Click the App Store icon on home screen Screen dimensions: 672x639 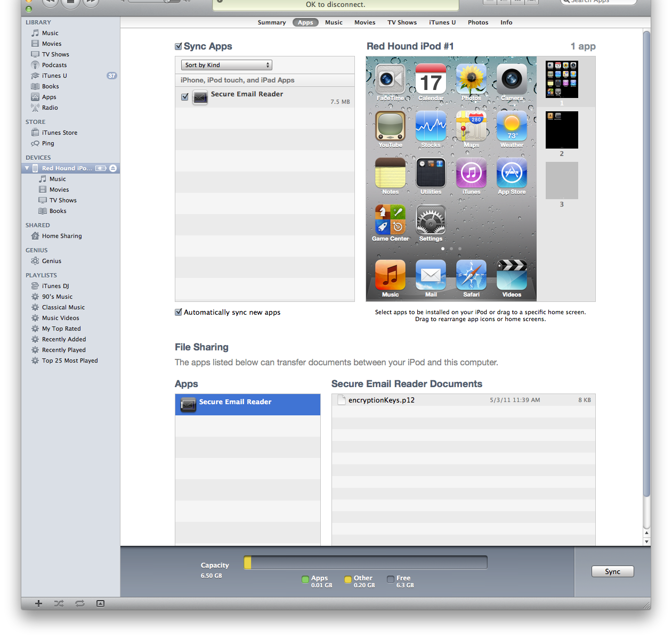pyautogui.click(x=512, y=173)
